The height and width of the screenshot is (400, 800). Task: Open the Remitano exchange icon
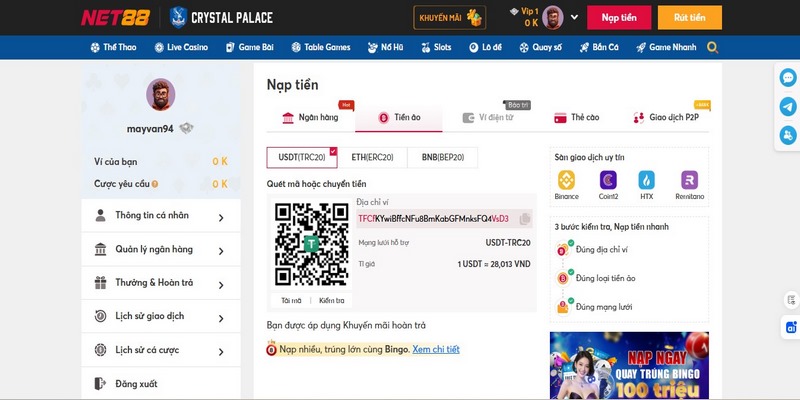pyautogui.click(x=689, y=180)
